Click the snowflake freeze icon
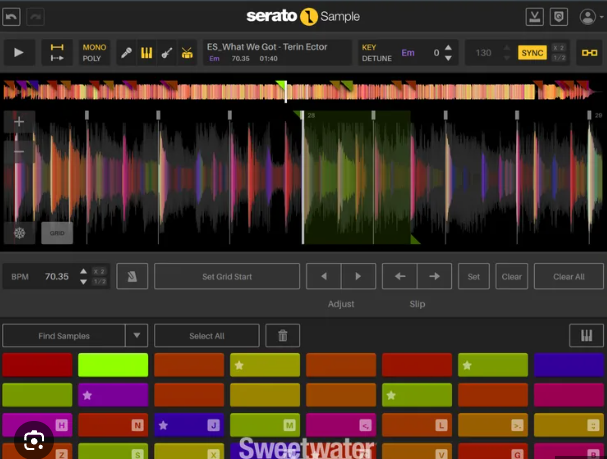The image size is (607, 459). pyautogui.click(x=19, y=233)
